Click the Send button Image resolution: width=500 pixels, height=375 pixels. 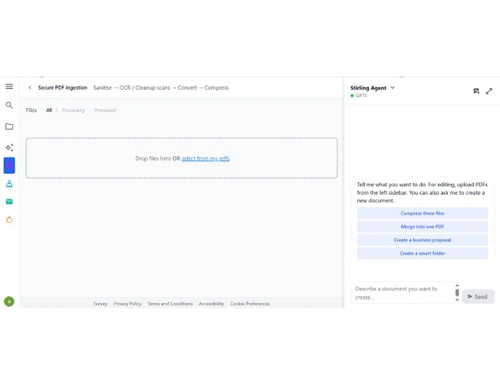point(478,296)
